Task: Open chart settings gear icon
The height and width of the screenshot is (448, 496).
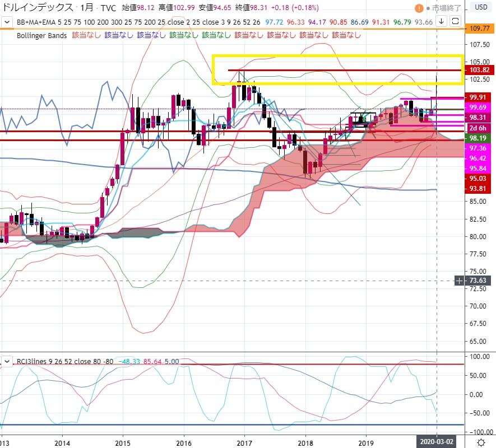Action: pos(481,442)
